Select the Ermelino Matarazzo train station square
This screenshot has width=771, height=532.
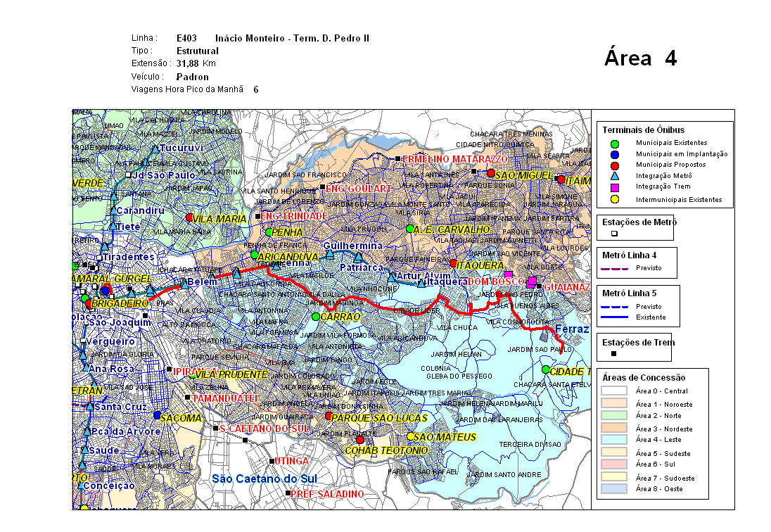397,158
